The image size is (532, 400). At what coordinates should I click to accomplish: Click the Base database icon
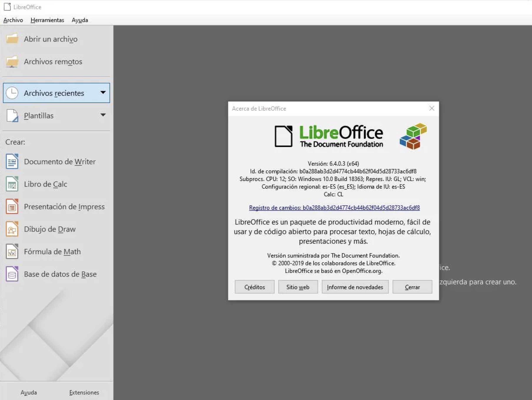tap(12, 274)
